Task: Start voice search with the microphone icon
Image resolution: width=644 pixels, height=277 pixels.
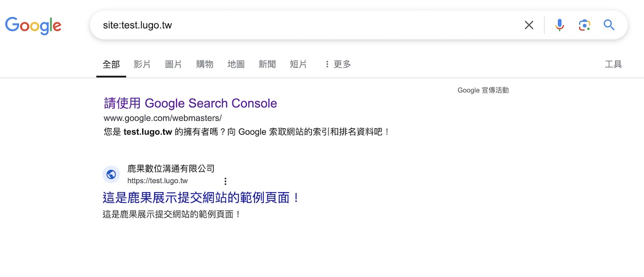Action: coord(560,25)
